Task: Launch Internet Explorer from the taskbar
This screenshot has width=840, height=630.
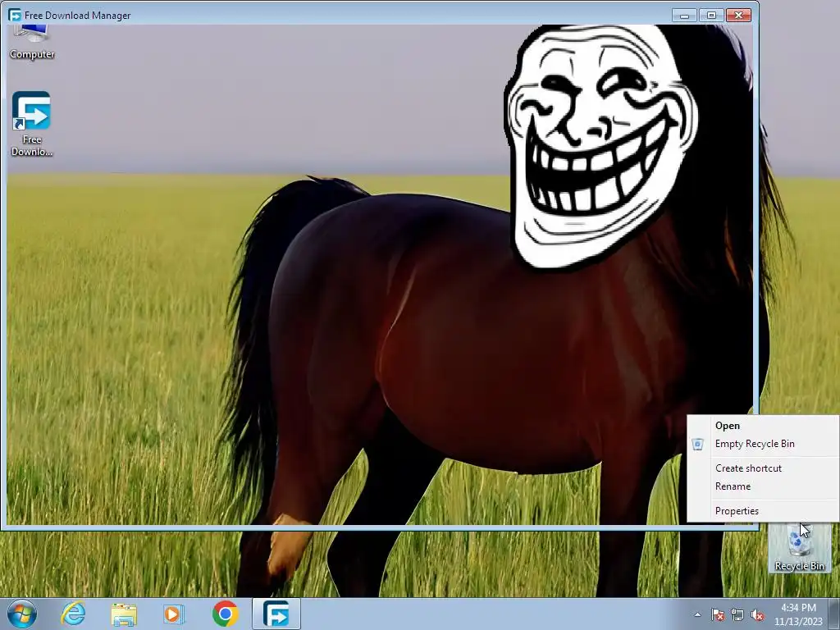Action: click(73, 614)
